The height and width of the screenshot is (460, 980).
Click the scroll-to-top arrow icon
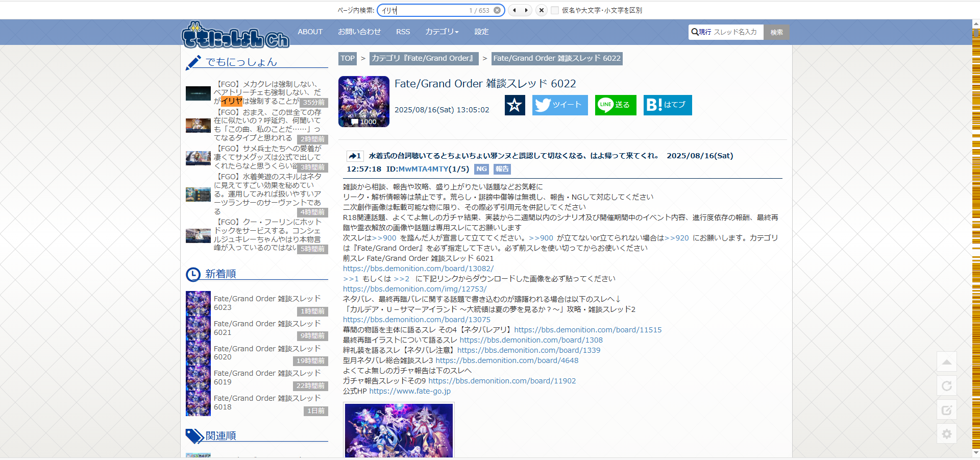click(x=946, y=362)
